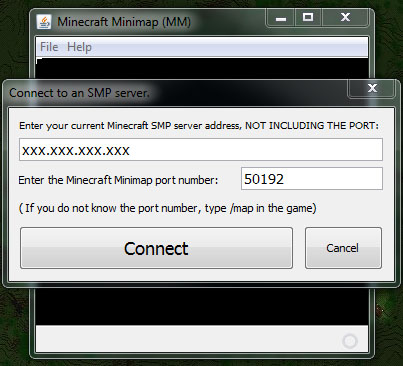Click the circular icon in the status bar
This screenshot has height=366, width=403.
point(350,341)
